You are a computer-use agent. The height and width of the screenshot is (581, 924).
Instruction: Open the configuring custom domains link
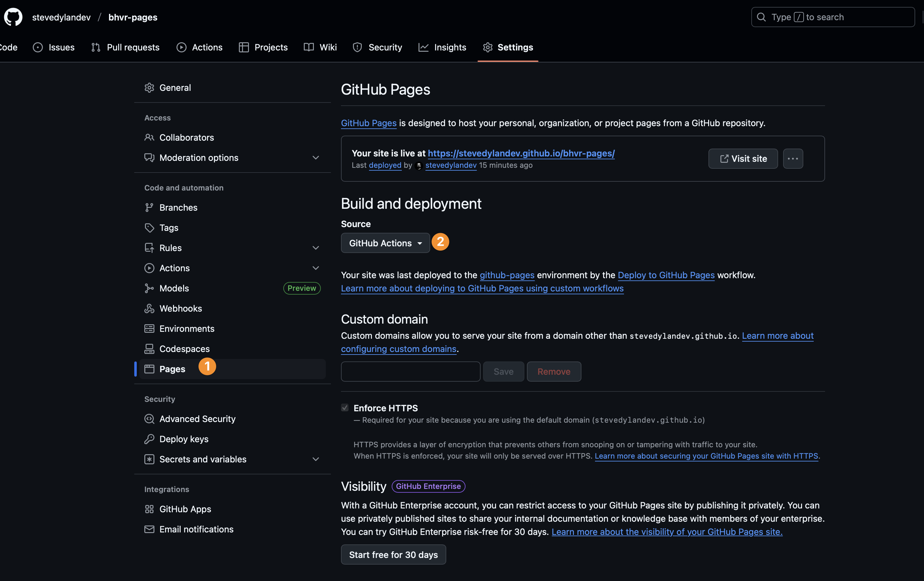point(398,349)
